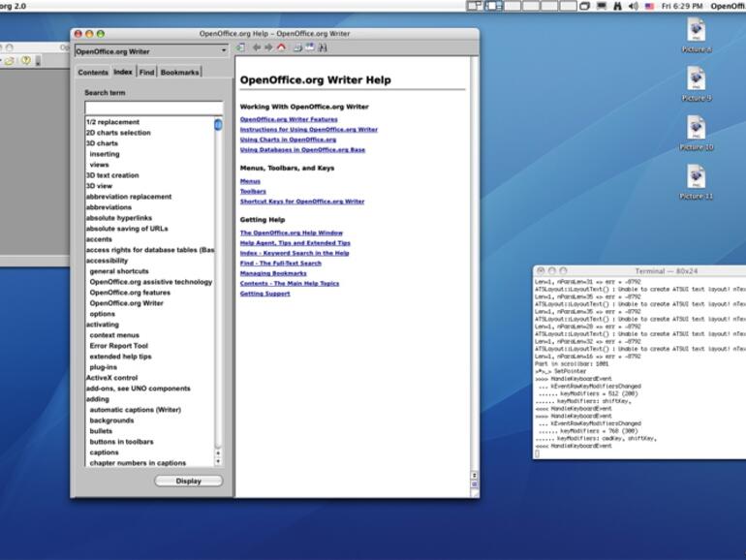Viewport: 746px width, 560px height.
Task: Select 'ActiveX control' index entry
Action: [x=111, y=378]
